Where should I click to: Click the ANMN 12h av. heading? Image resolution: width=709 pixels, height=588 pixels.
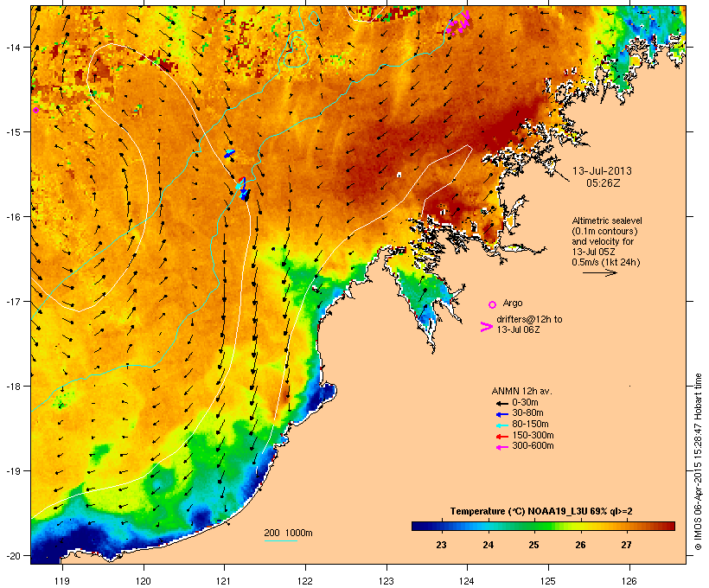[x=521, y=391]
